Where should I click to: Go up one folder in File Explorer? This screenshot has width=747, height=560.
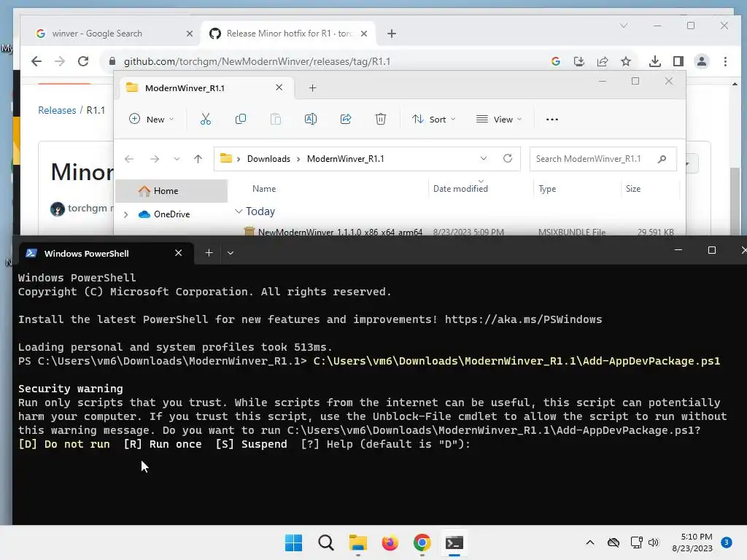[198, 159]
